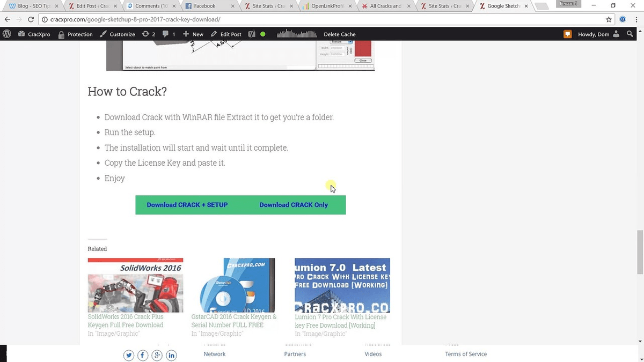This screenshot has height=362, width=644.
Task: Expand the Howdy, Dom account menu
Action: 597,34
